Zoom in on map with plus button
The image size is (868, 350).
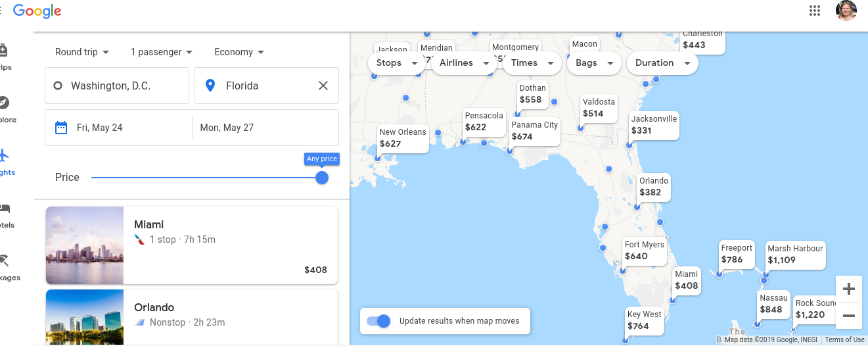tap(848, 289)
